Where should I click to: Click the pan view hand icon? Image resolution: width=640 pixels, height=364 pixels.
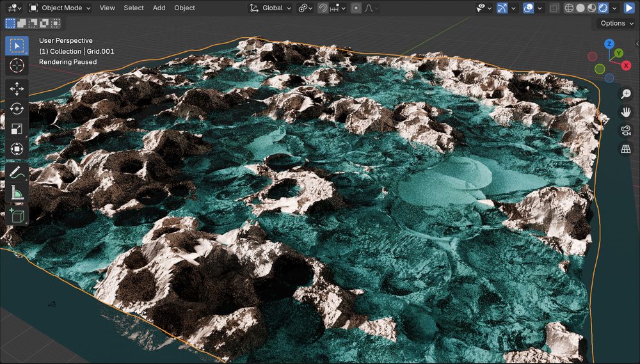coord(626,112)
